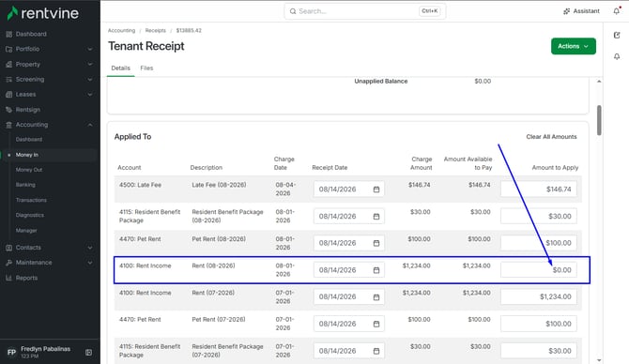The height and width of the screenshot is (364, 629).
Task: Click the Rentsign icon in sidebar
Action: point(8,110)
